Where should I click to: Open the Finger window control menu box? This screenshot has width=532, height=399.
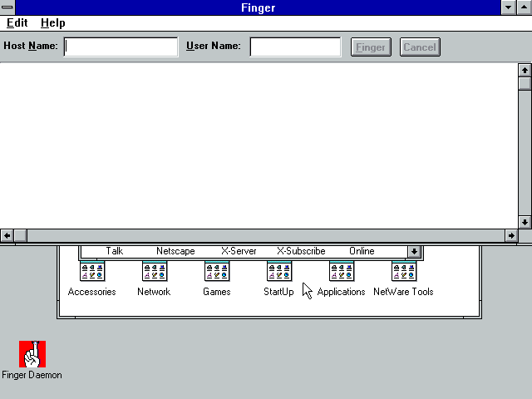coord(7,7)
